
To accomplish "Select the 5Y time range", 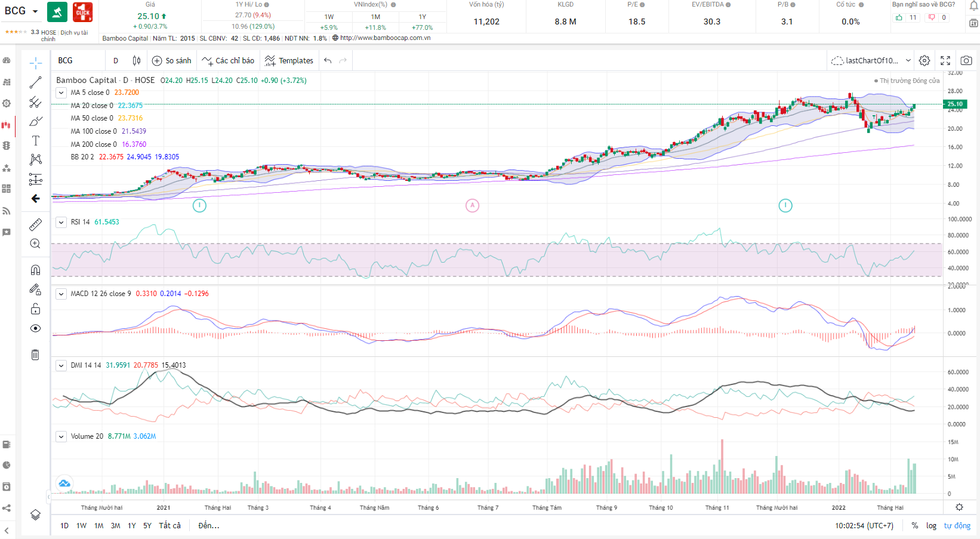I will (147, 526).
